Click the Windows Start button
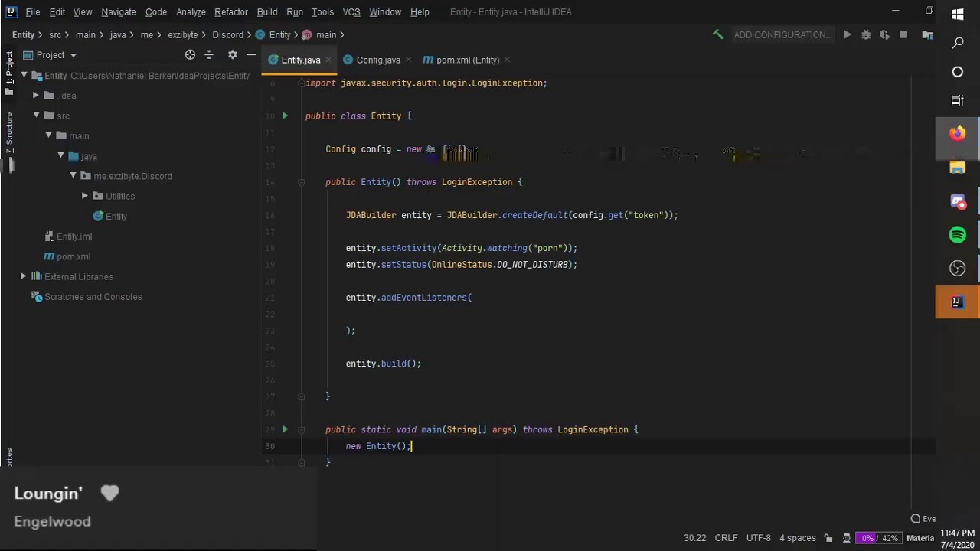980x551 pixels. tap(958, 15)
